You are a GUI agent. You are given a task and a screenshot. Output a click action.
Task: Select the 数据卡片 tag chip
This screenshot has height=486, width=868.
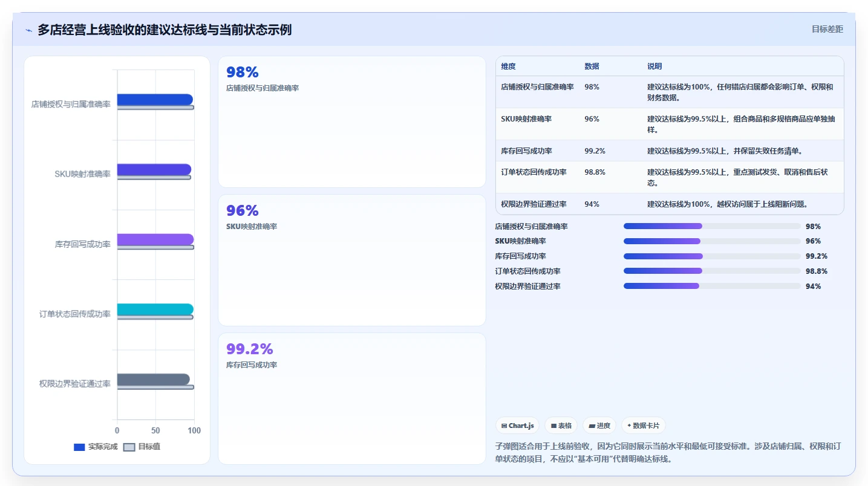(x=644, y=426)
